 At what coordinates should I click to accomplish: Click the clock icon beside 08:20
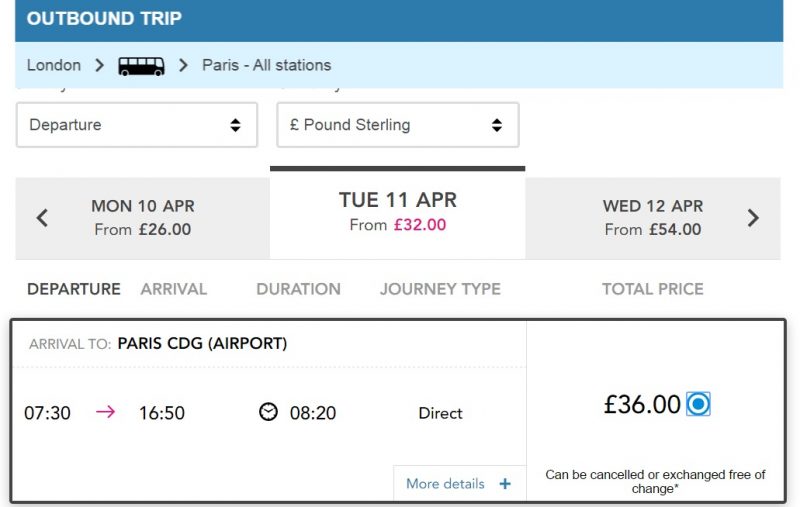click(268, 412)
